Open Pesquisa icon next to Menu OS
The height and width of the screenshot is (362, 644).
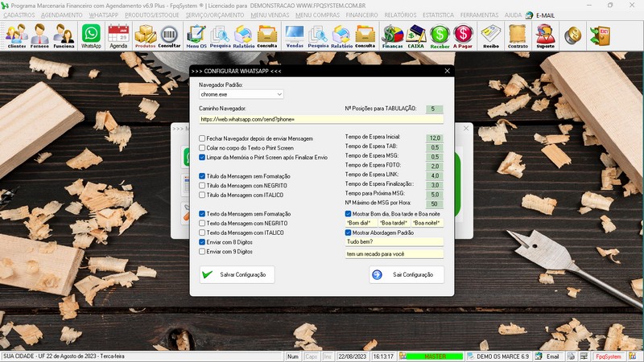pyautogui.click(x=220, y=36)
